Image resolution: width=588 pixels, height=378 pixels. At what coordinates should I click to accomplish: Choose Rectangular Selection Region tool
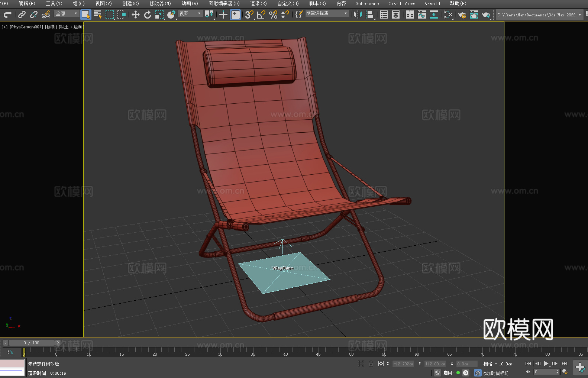coord(110,14)
